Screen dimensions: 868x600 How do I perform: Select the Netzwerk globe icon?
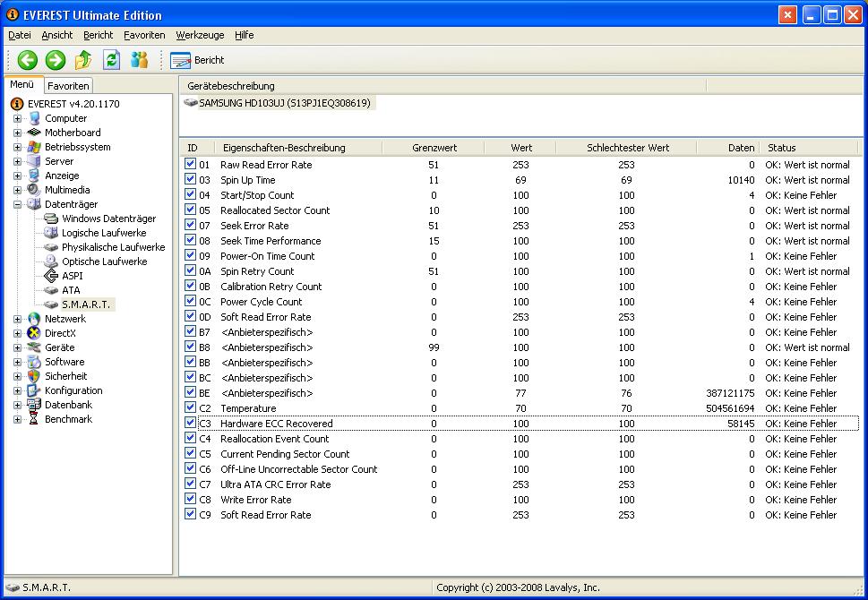tap(34, 319)
